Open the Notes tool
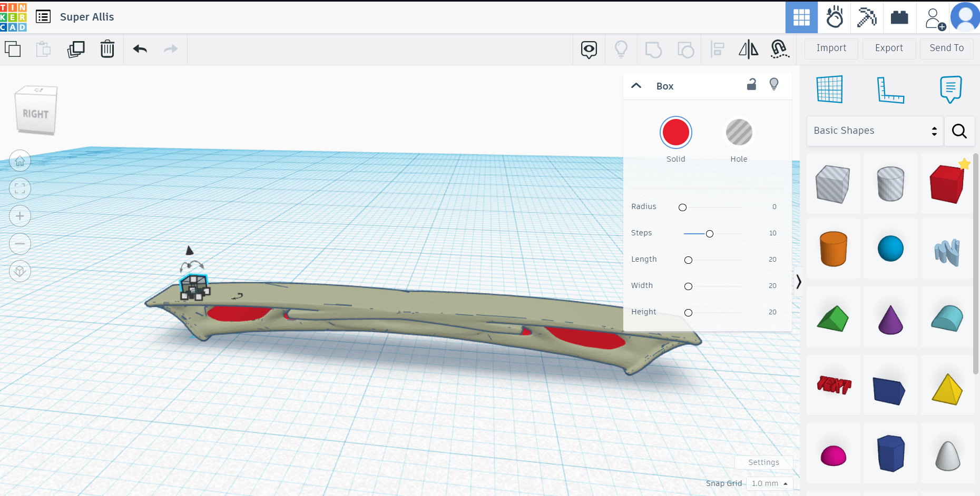 click(x=950, y=89)
